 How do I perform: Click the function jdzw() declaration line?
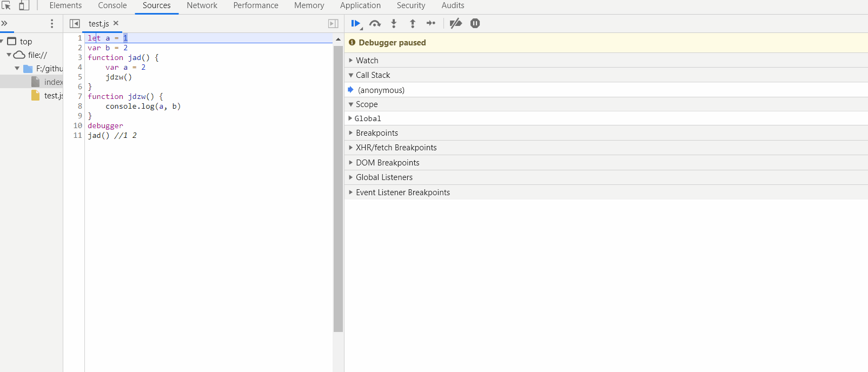pyautogui.click(x=125, y=96)
